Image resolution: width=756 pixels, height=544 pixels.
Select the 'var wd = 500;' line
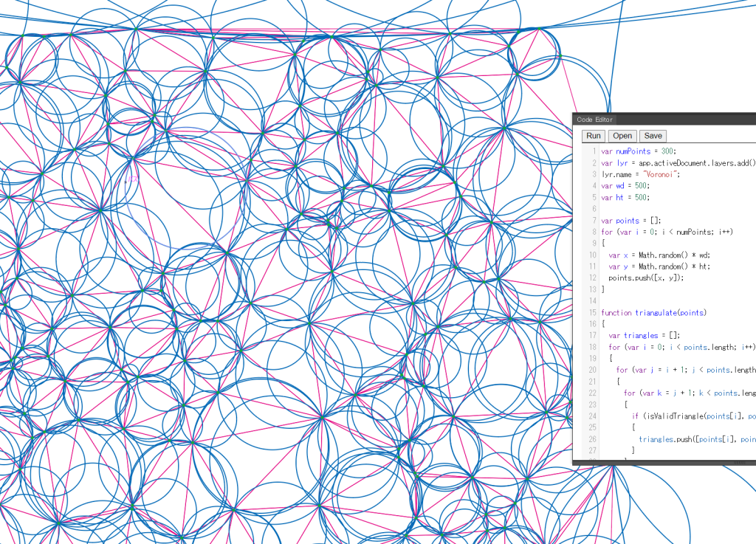pyautogui.click(x=625, y=186)
